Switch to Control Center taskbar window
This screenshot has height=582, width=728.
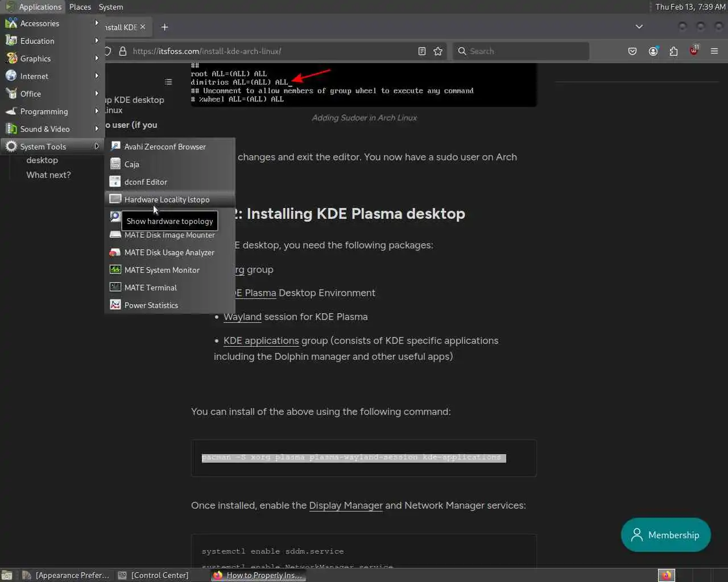click(x=154, y=575)
